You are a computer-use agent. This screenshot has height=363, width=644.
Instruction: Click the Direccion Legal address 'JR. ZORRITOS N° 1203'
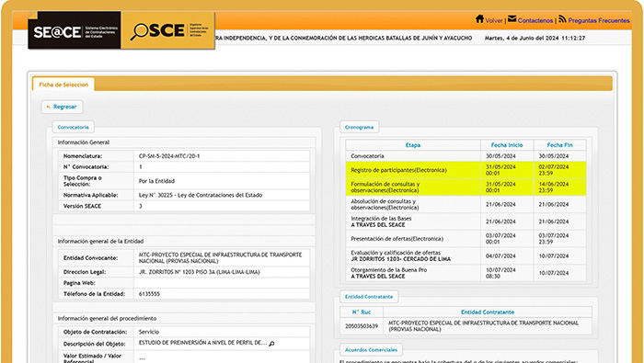tap(200, 272)
